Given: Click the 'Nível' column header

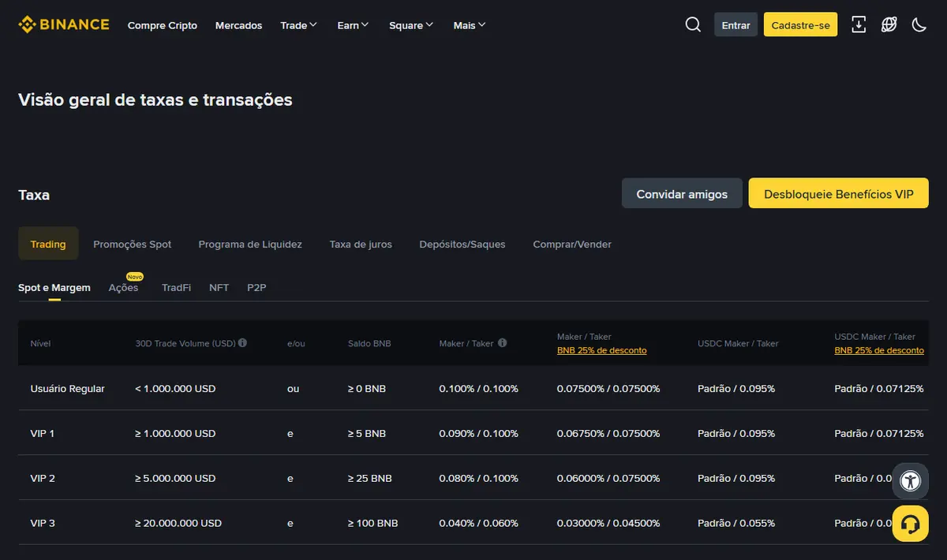Looking at the screenshot, I should (x=40, y=343).
